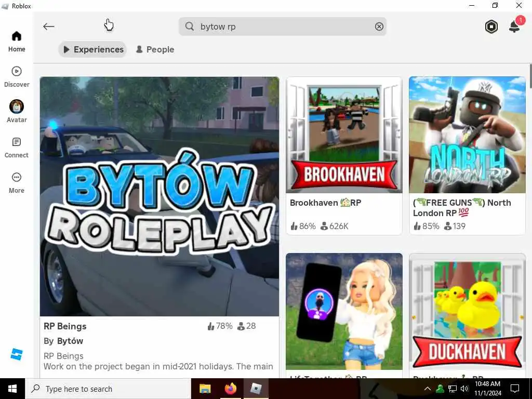The width and height of the screenshot is (532, 399).
Task: Open the Avatar editor
Action: (x=16, y=111)
